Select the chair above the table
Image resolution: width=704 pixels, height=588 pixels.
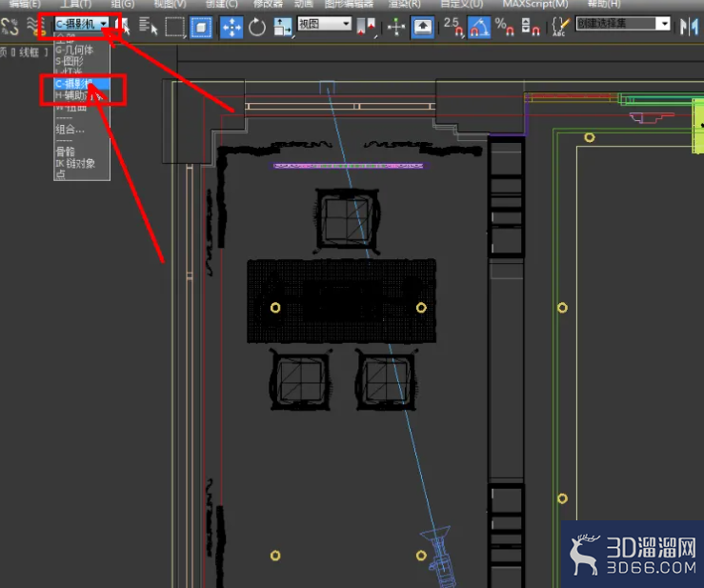(x=347, y=220)
